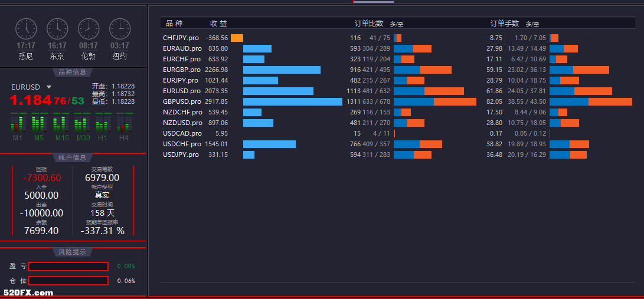The height and width of the screenshot is (299, 644).
Task: Select the NZDUSD.pro symbol
Action: (x=182, y=123)
